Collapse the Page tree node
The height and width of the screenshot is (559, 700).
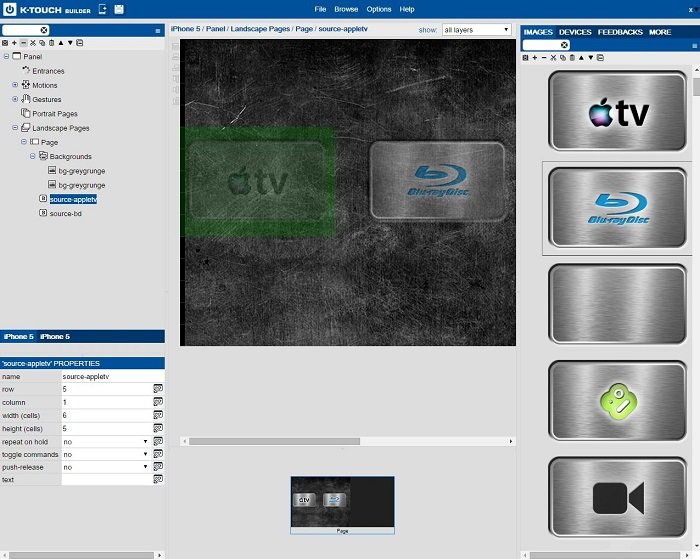pos(24,142)
